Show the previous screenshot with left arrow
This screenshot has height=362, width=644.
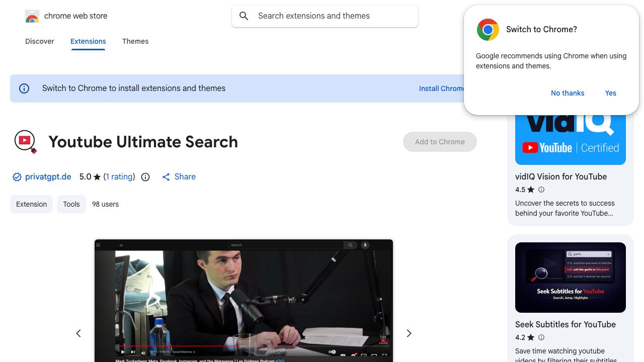pos(78,333)
